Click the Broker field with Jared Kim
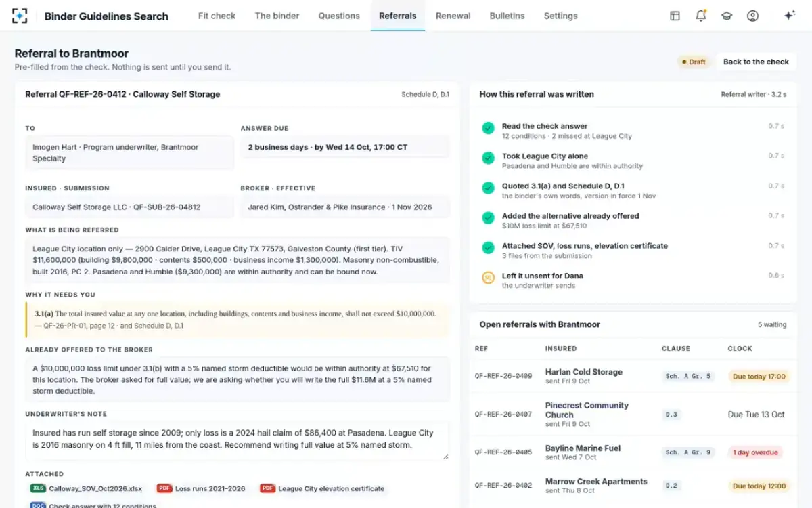 click(x=345, y=207)
